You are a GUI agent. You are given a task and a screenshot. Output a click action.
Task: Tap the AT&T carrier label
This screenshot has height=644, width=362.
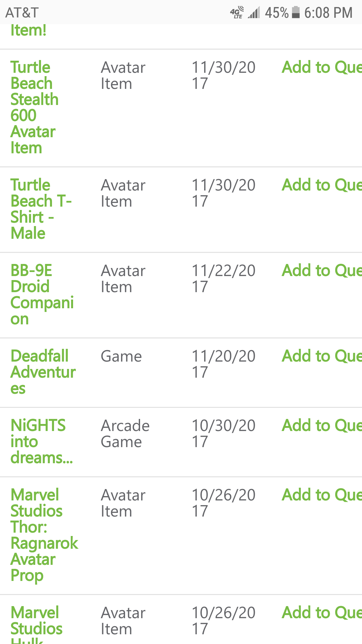click(x=22, y=13)
